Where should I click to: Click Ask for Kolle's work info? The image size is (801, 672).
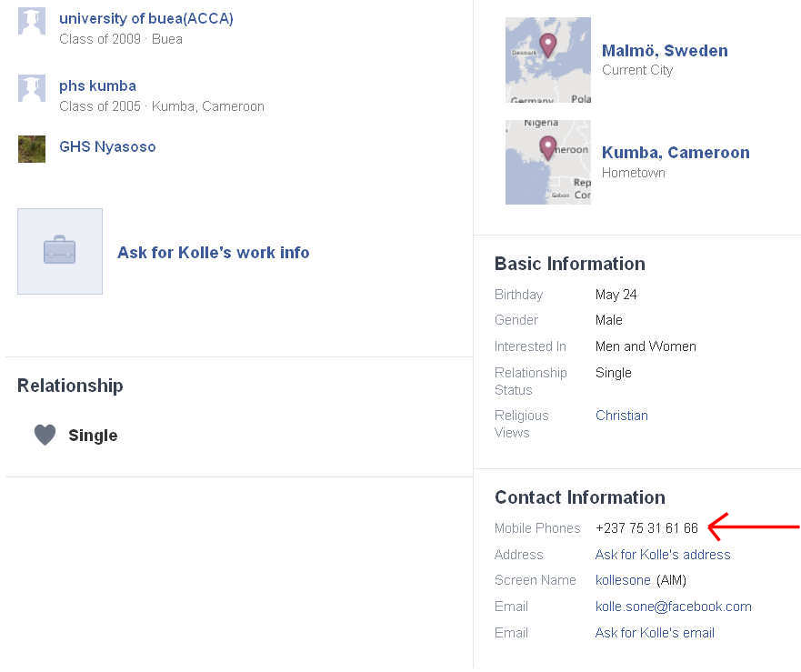213,253
